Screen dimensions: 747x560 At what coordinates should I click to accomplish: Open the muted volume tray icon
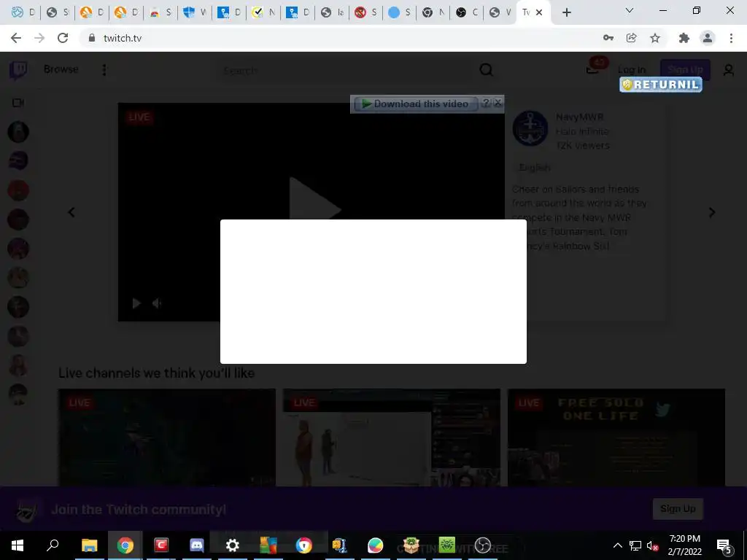(653, 545)
